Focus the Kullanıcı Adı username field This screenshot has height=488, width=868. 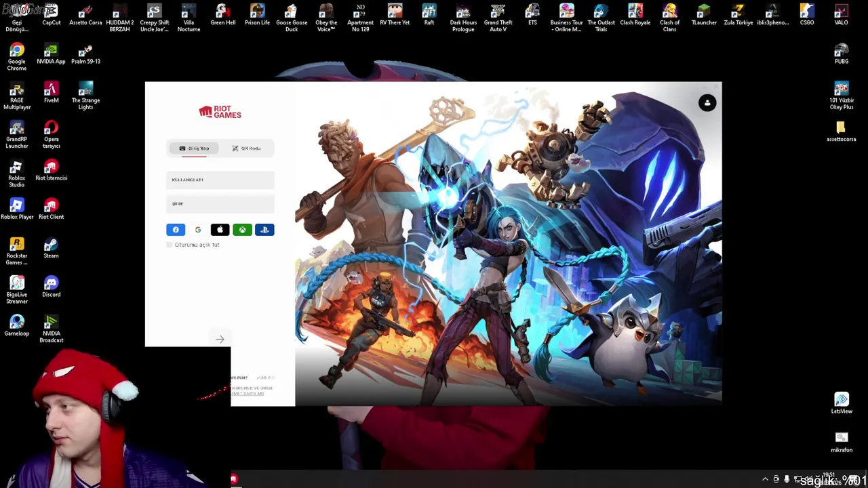(220, 180)
